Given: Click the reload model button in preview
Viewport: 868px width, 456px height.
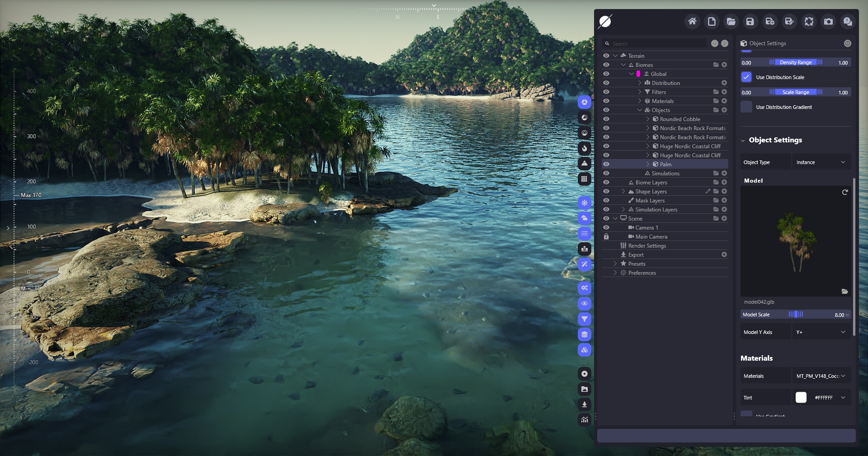Looking at the screenshot, I should pos(844,193).
